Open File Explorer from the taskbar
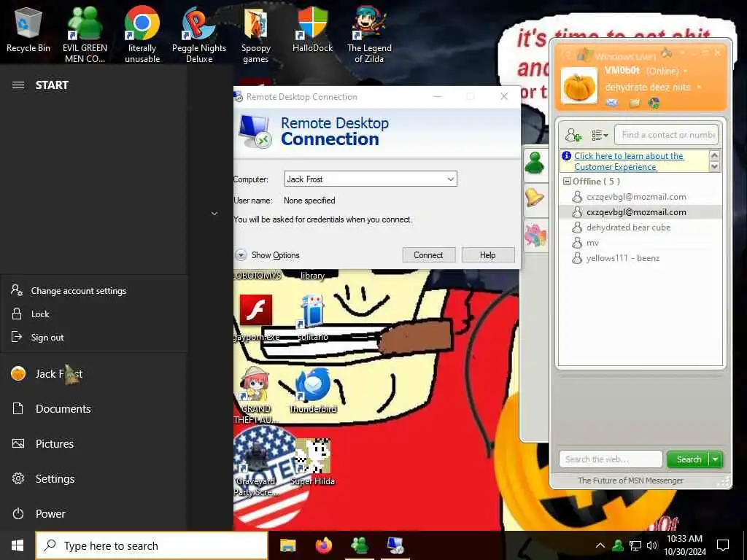Image resolution: width=747 pixels, height=560 pixels. coord(287,545)
